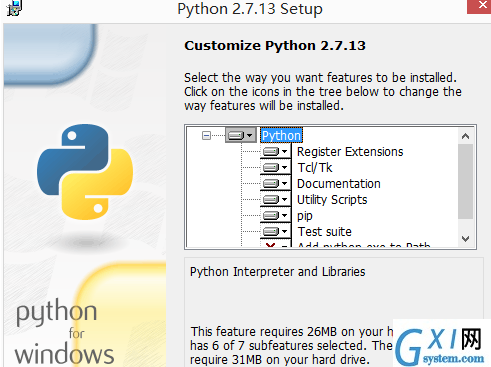
Task: Select the pip feature label
Action: (305, 216)
